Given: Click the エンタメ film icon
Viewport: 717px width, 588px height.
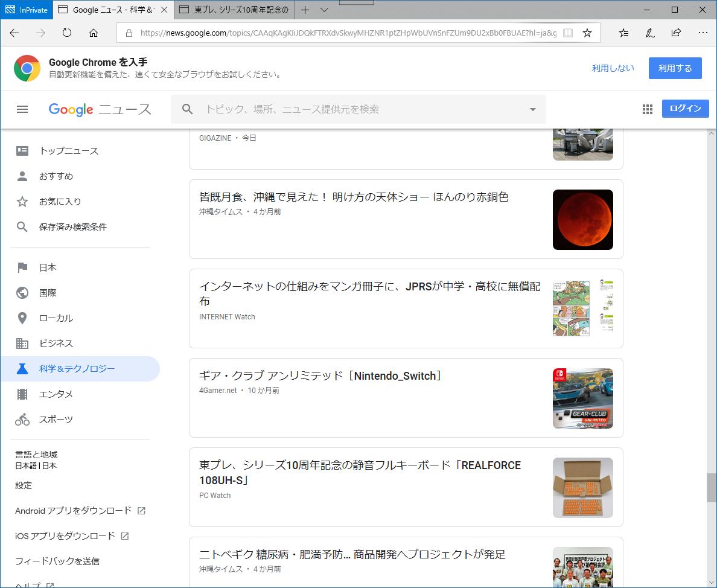Looking at the screenshot, I should click(22, 394).
